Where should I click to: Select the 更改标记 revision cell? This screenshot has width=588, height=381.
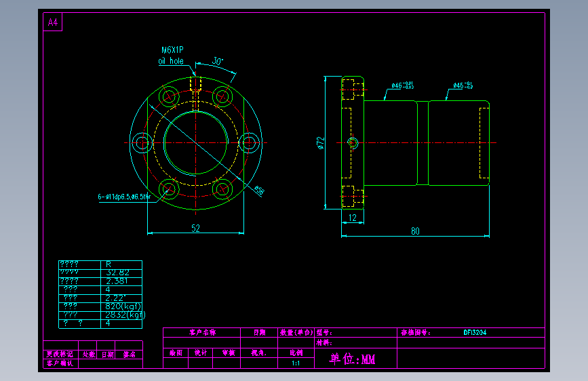pos(60,355)
